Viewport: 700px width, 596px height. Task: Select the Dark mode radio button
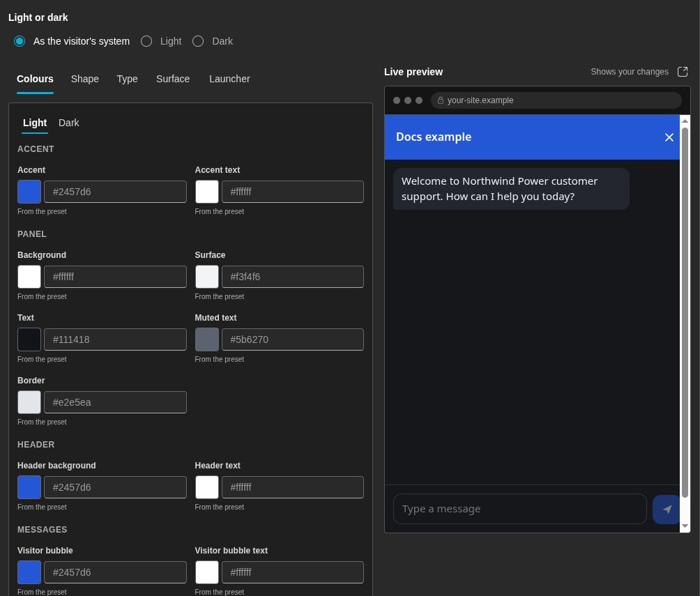(198, 41)
